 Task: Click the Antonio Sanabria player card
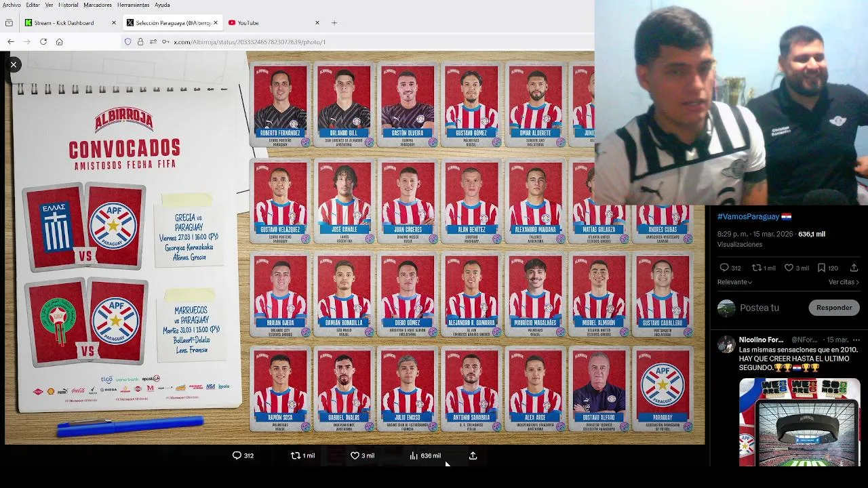471,390
